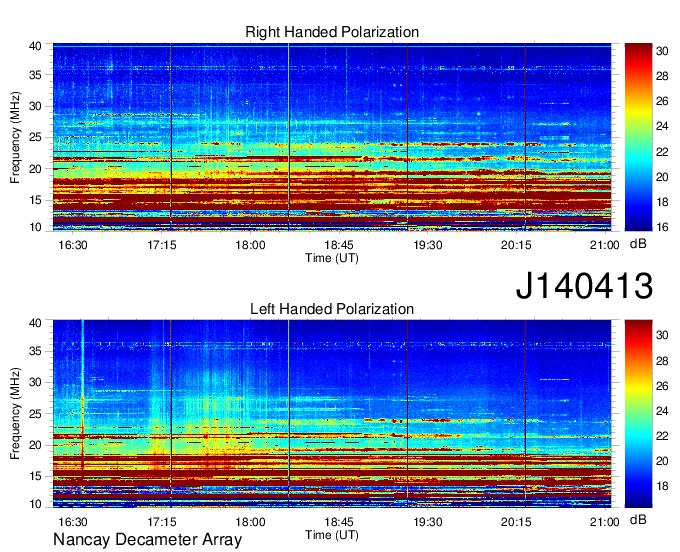Viewport: 680px width, 552px height.
Task: Click 30 MHz tick on Right Handed plot
Action: pyautogui.click(x=35, y=106)
